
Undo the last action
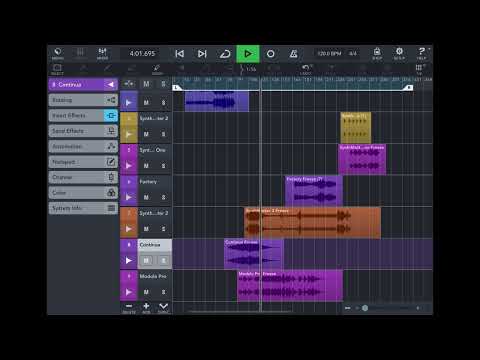[x=306, y=69]
